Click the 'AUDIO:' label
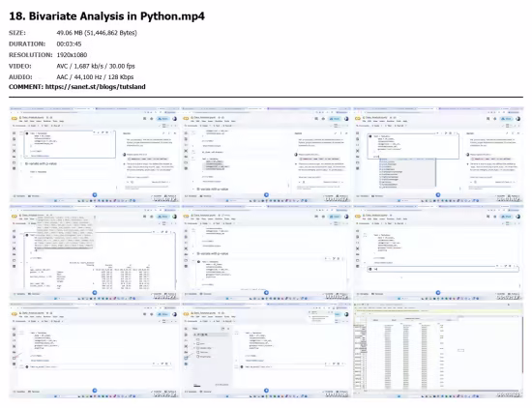Image resolution: width=532 pixels, height=408 pixels. pos(20,77)
